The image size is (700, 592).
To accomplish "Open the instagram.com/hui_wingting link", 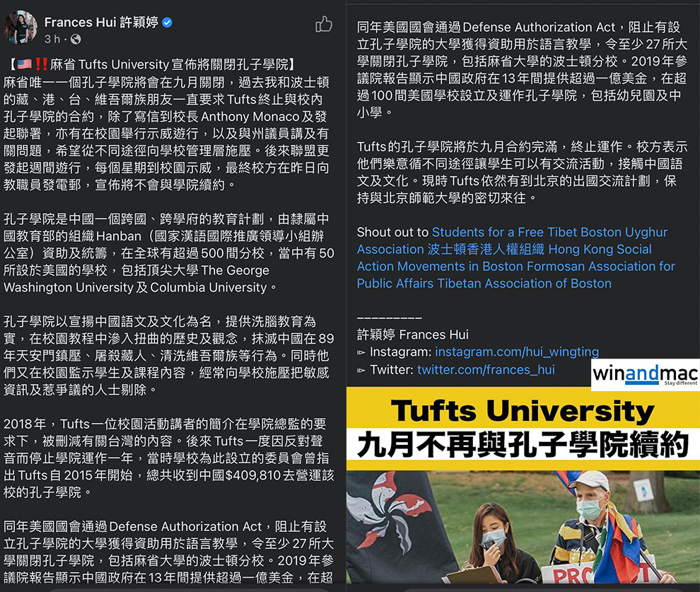I will point(516,352).
